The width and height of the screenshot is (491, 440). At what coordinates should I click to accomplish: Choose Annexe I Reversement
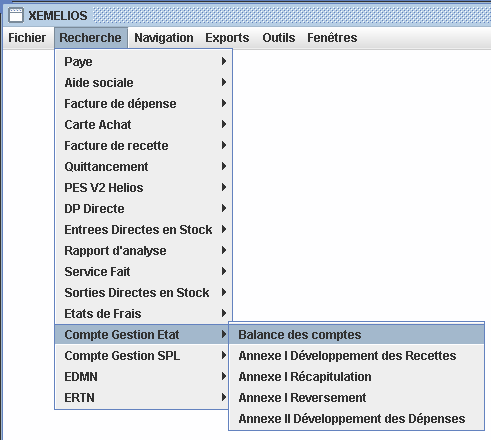click(356, 398)
